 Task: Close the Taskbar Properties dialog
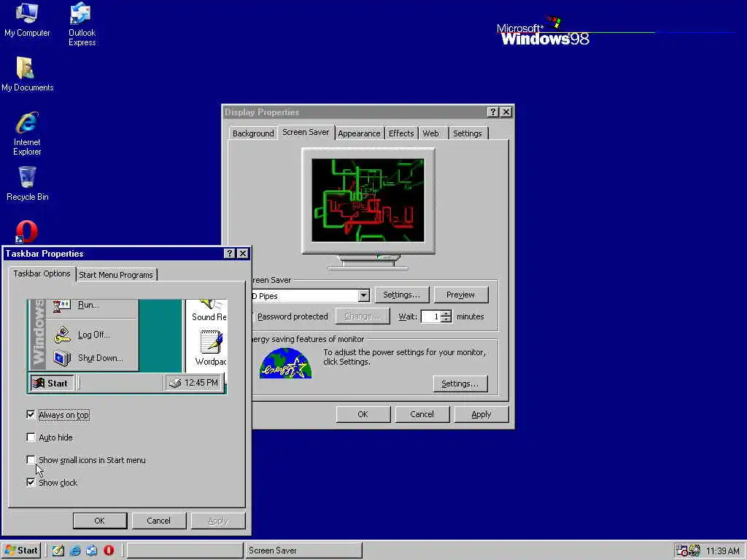click(242, 253)
